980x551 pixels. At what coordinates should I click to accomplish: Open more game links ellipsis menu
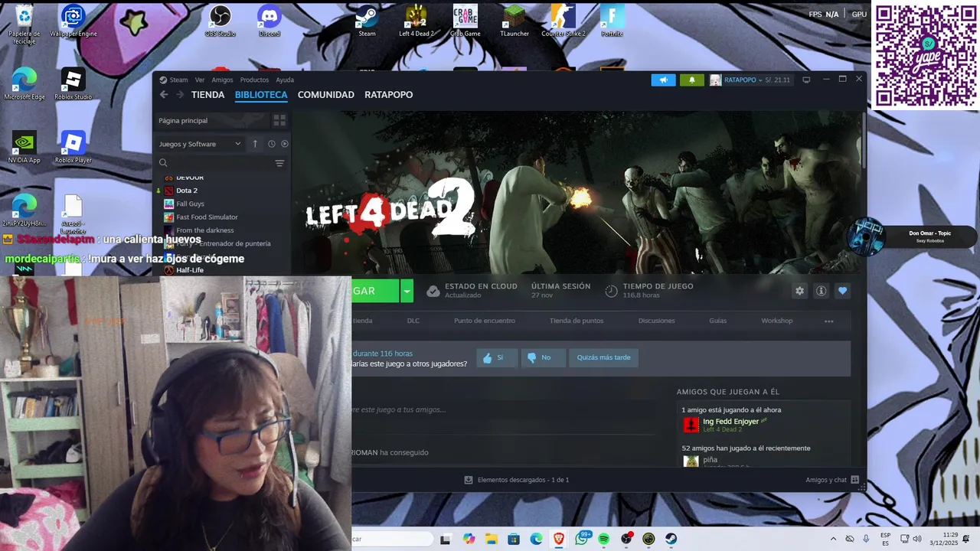[828, 321]
